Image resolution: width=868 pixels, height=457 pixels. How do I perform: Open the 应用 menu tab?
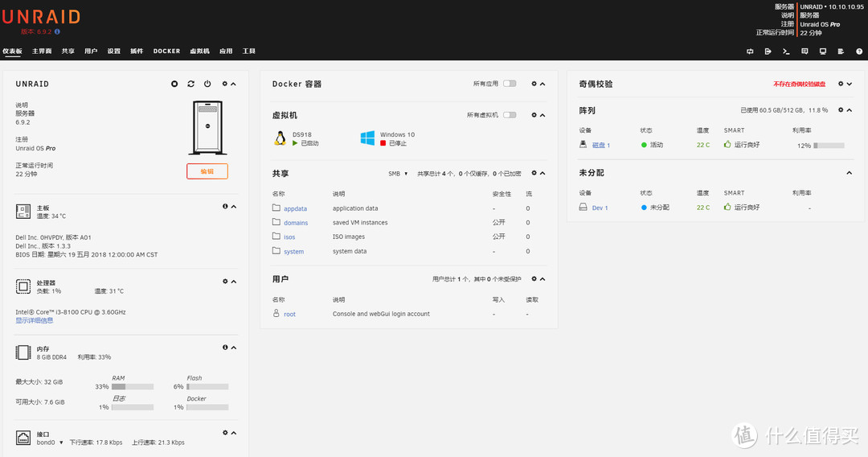pyautogui.click(x=226, y=51)
